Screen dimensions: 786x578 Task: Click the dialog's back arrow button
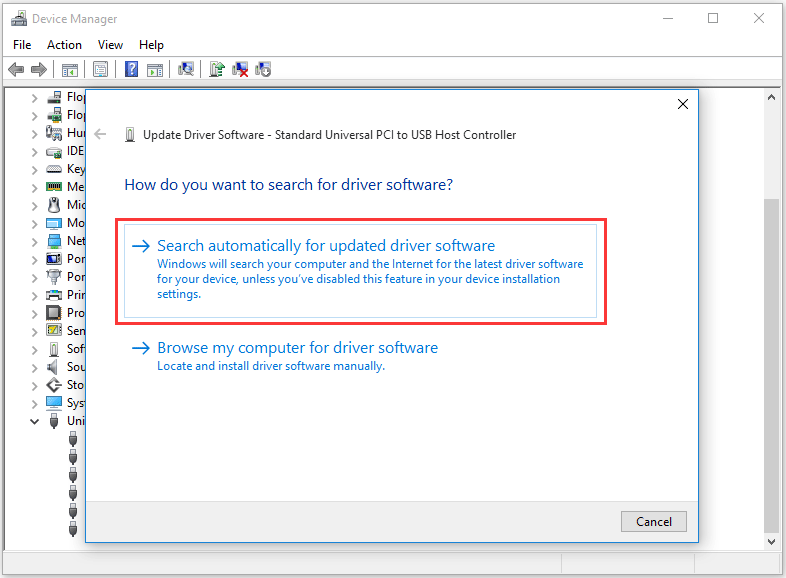[100, 134]
